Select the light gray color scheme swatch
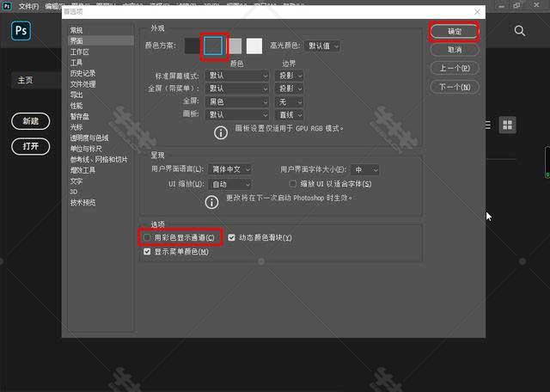Viewport: 550px width, 392px height. pos(235,46)
